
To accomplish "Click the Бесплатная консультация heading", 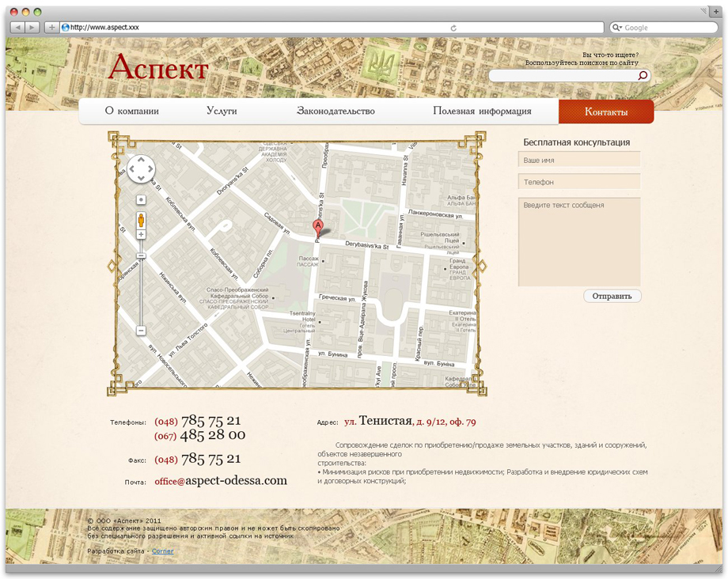I will coord(577,142).
